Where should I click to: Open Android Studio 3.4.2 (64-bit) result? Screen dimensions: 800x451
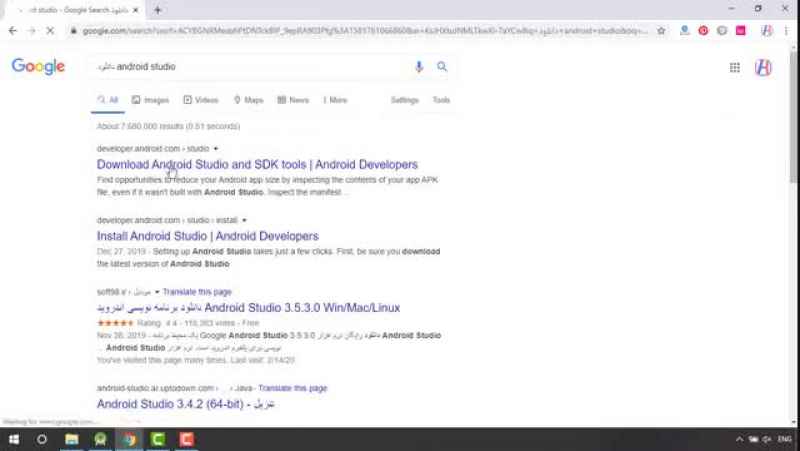(186, 404)
